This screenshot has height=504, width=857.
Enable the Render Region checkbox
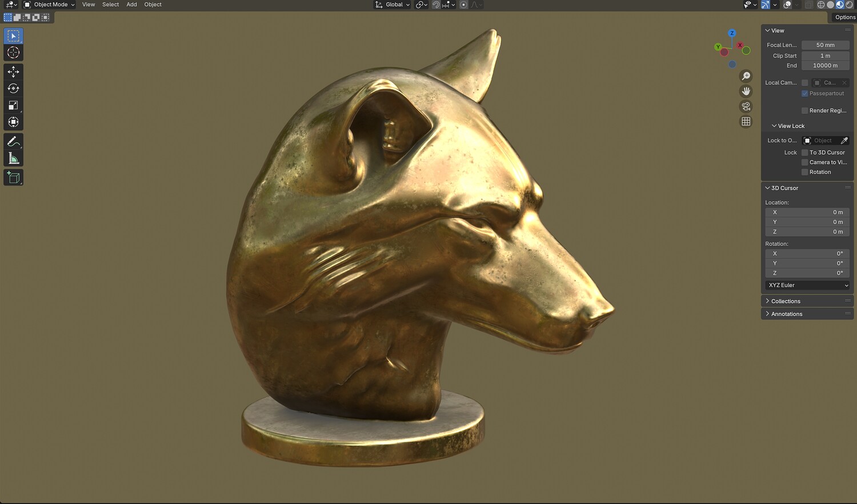pos(805,111)
